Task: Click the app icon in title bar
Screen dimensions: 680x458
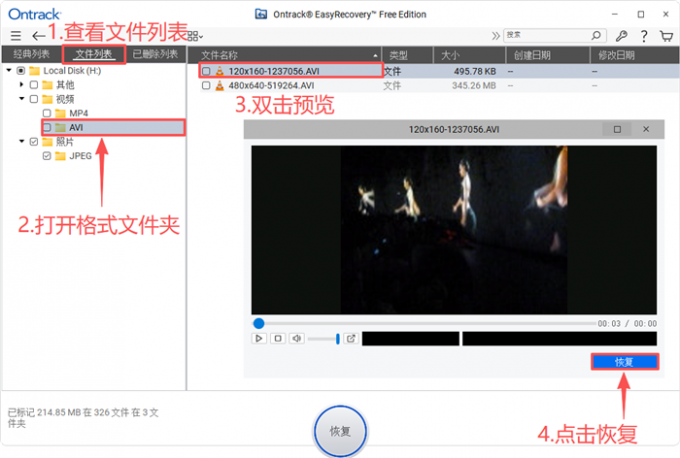Action: click(261, 14)
